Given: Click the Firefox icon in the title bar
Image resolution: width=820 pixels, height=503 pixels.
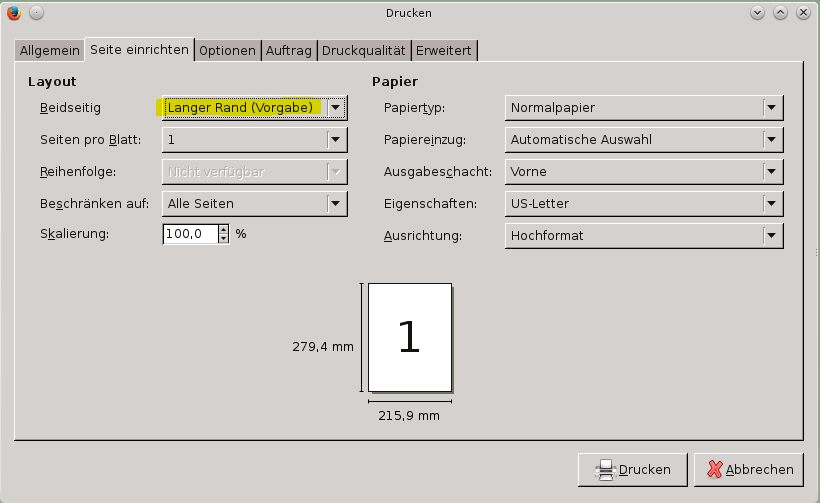Looking at the screenshot, I should pyautogui.click(x=14, y=13).
